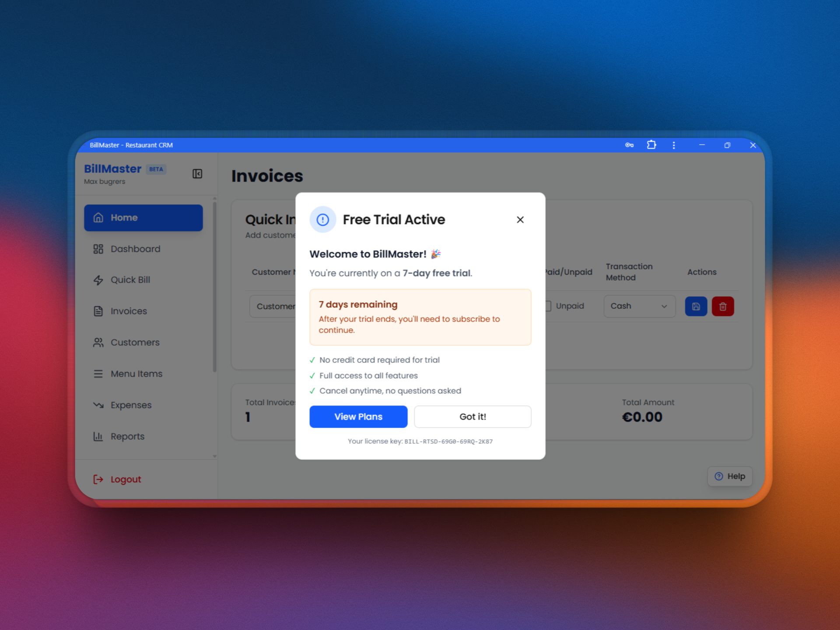Go to Quick Bill in sidebar

pyautogui.click(x=130, y=280)
